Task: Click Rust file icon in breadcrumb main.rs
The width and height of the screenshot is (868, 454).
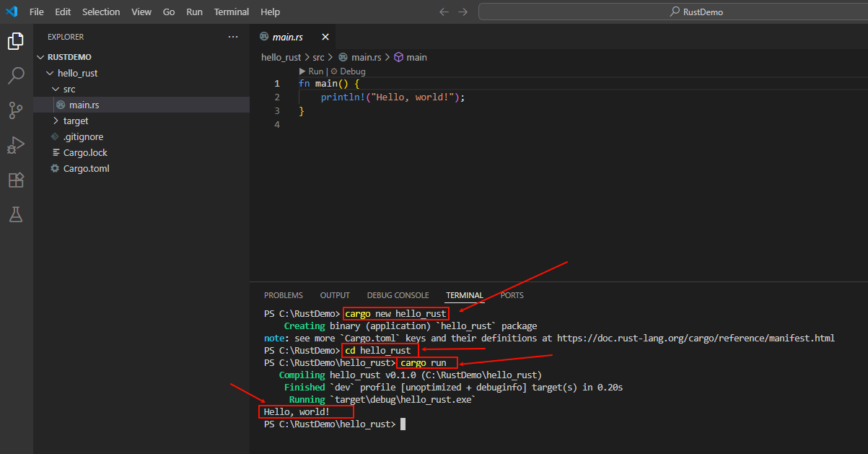Action: tap(343, 57)
